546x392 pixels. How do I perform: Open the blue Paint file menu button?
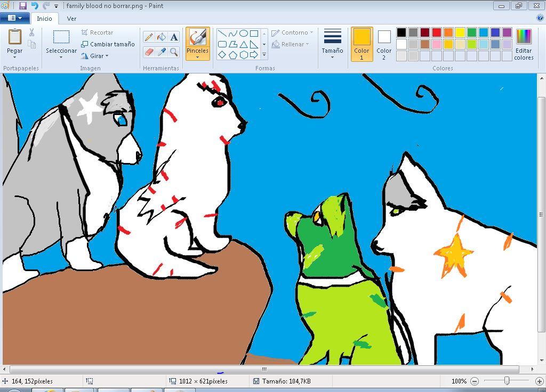(x=14, y=18)
